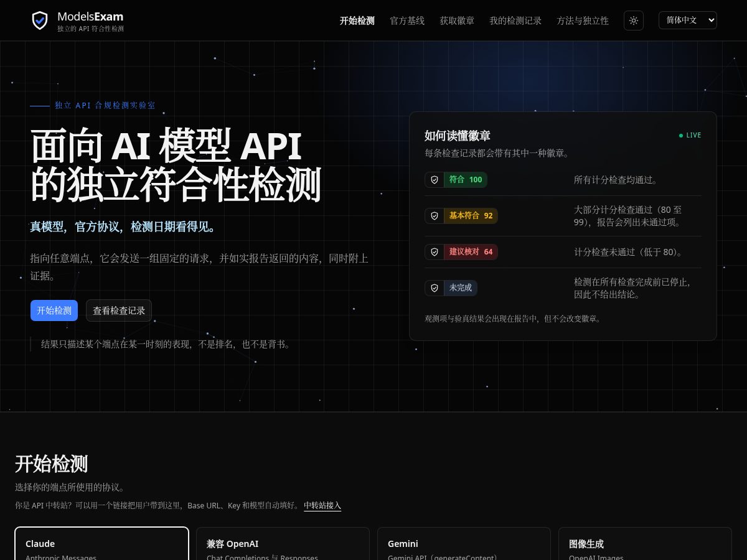Click the green 符合 100 badge

(466, 180)
